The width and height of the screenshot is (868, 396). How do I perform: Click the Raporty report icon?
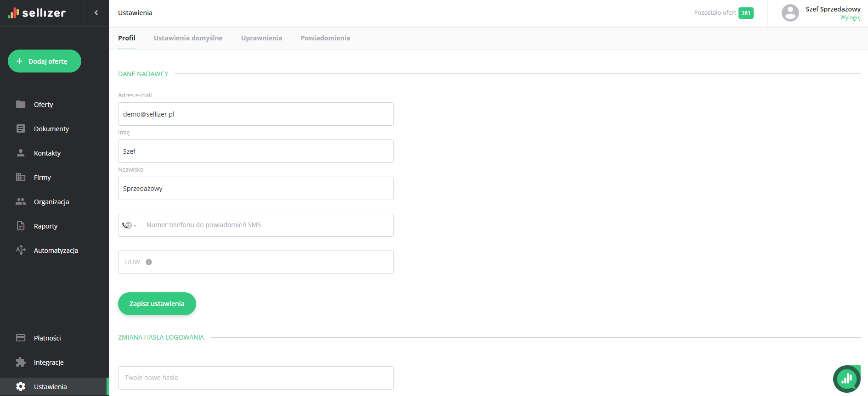click(x=21, y=226)
